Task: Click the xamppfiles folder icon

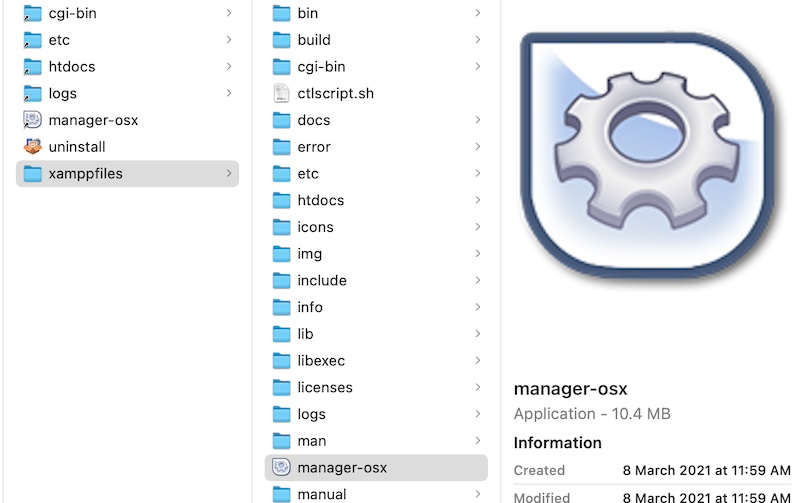Action: point(33,173)
